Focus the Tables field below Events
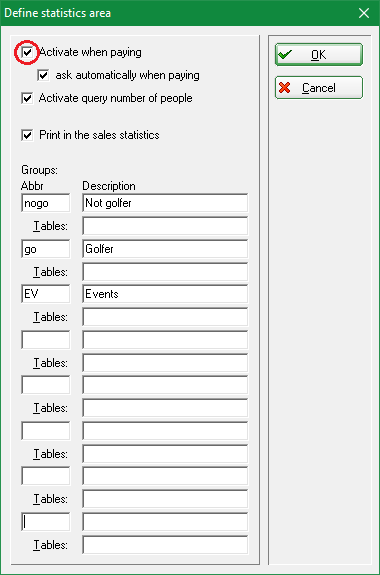The width and height of the screenshot is (380, 575). tap(165, 317)
